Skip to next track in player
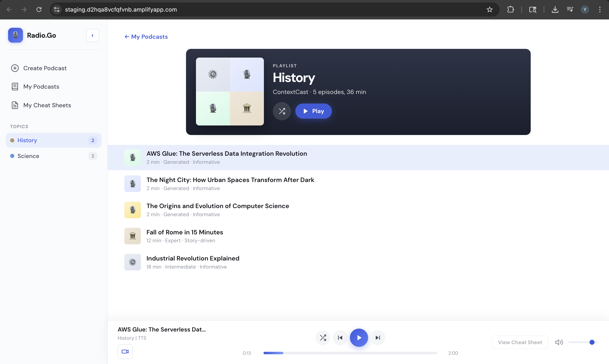Viewport: 609px width, 364px height. [378, 338]
